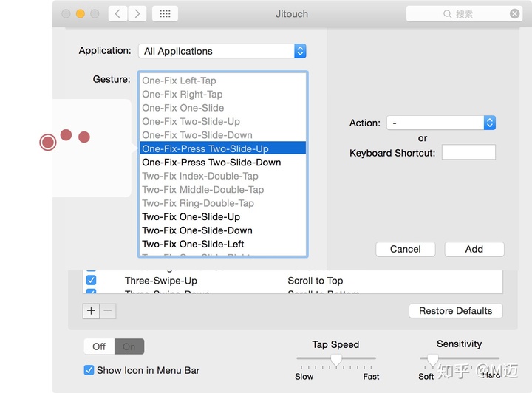Select gesture Two-Fix One-Slide-Down

222,230
